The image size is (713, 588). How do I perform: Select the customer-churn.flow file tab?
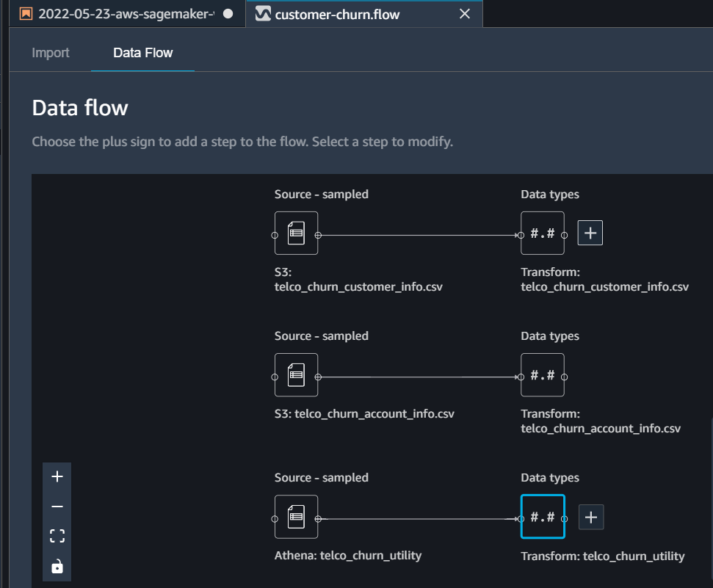tap(337, 15)
